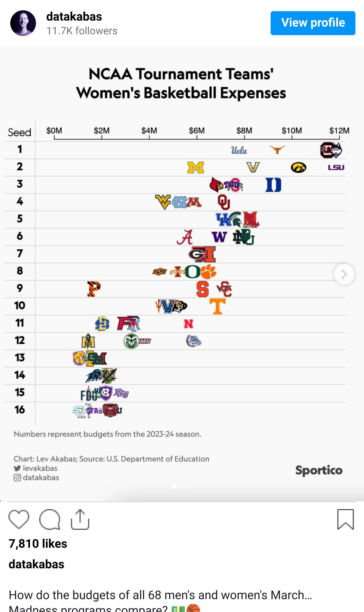Click the UCLA logo in seed 1 row
Screen dimensions: 364x612
239,150
